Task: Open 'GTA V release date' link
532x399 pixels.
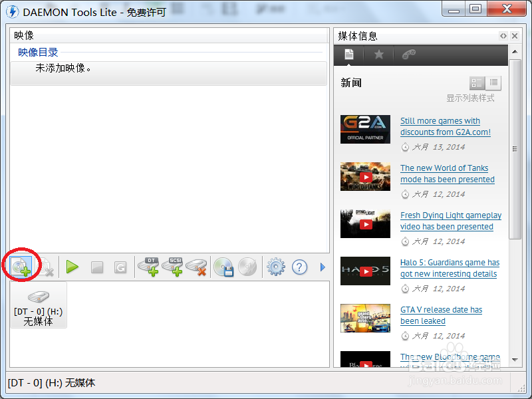Action: tap(441, 315)
